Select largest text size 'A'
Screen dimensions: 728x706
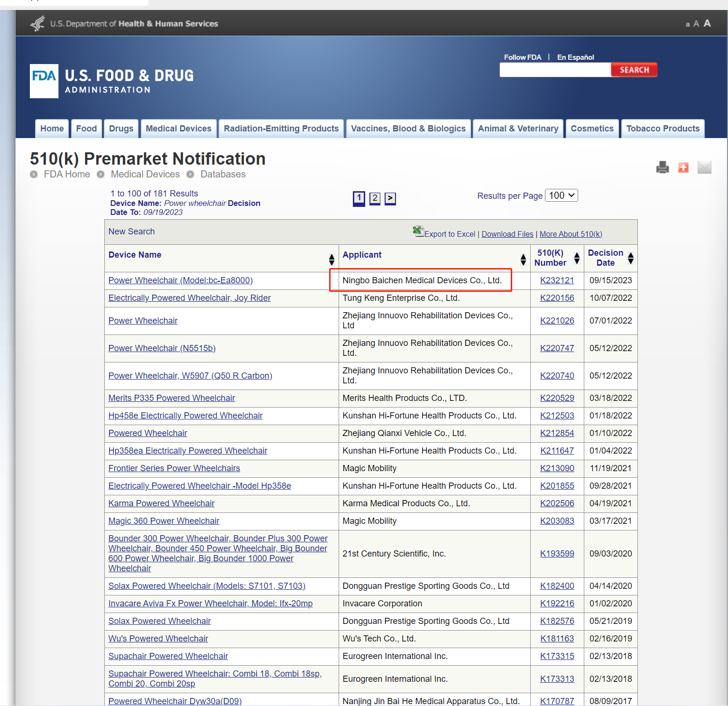[x=707, y=23]
